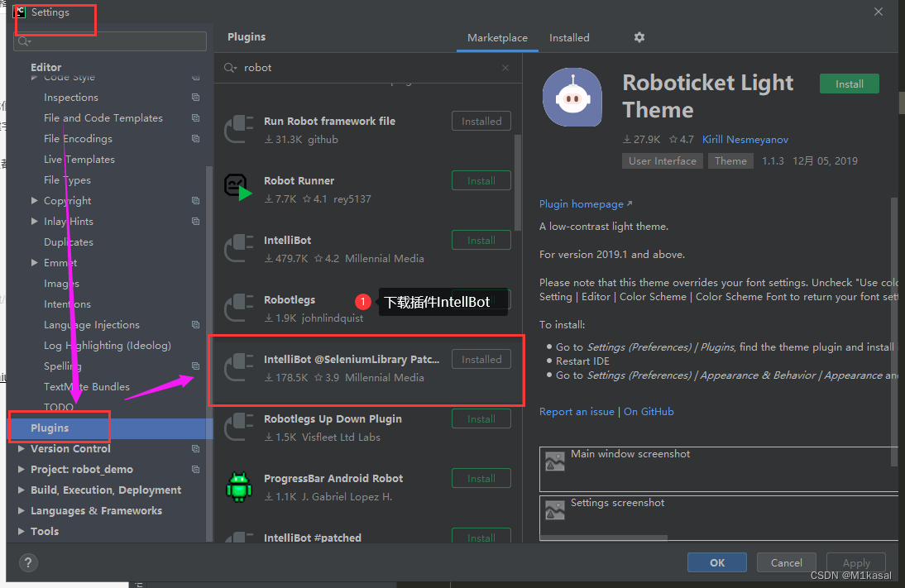
Task: Click the plugin search magnifier icon
Action: pos(230,68)
